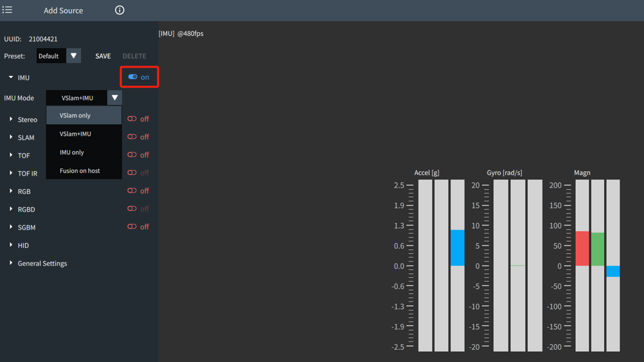
Task: Click the red Magn bar
Action: [582, 249]
